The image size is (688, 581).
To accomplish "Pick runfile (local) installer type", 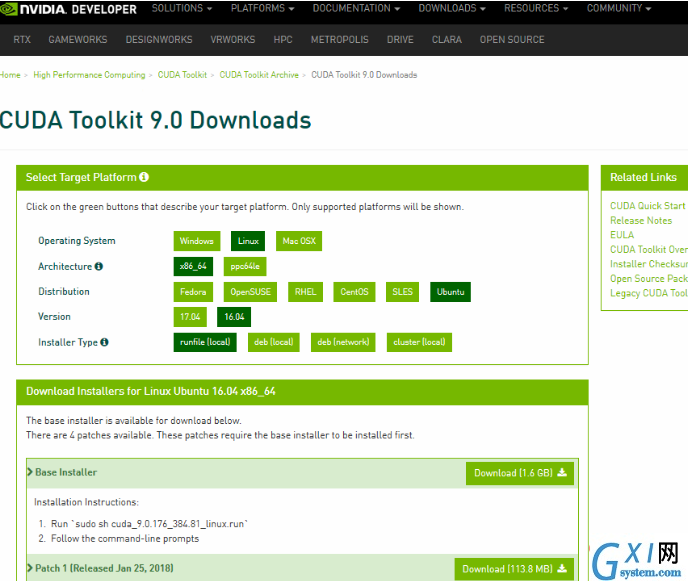I will [205, 342].
